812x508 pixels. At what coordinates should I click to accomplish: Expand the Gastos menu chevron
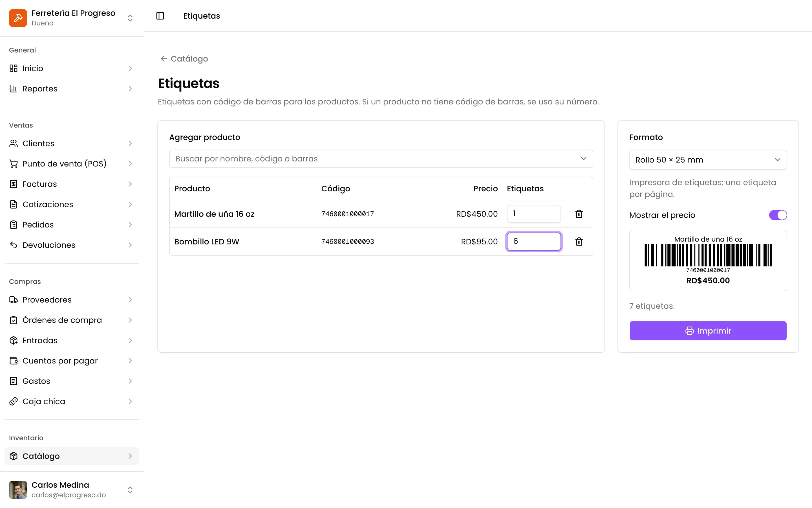(130, 381)
